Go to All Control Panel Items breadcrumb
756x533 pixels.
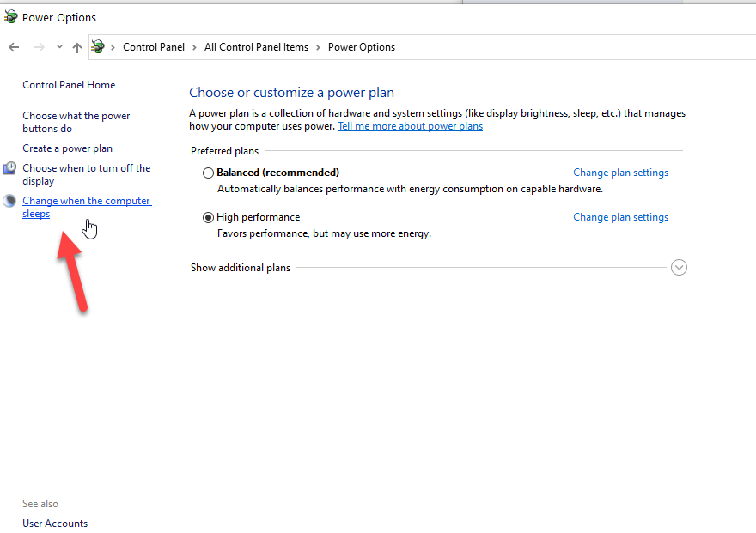(256, 47)
